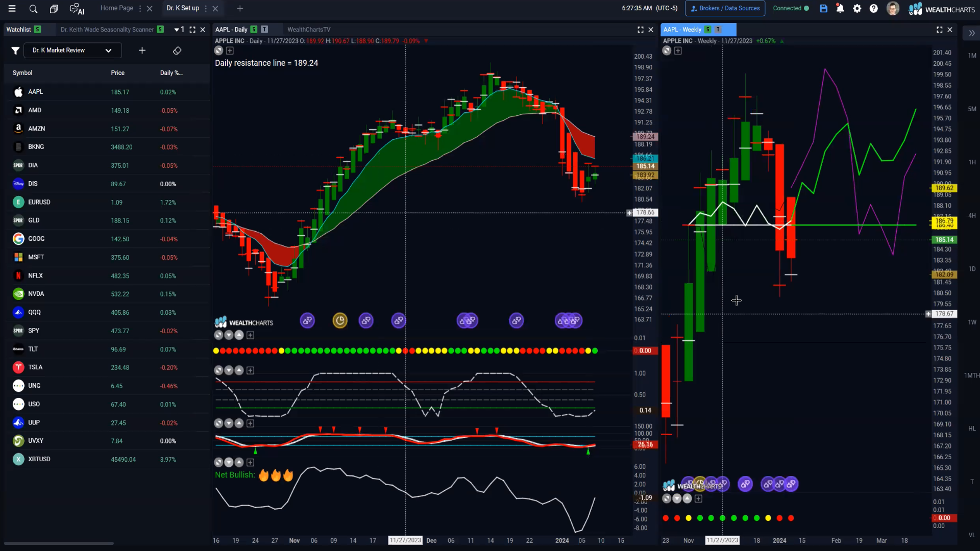Move the Net Bullish pane up
The image size is (980, 551).
point(239,462)
